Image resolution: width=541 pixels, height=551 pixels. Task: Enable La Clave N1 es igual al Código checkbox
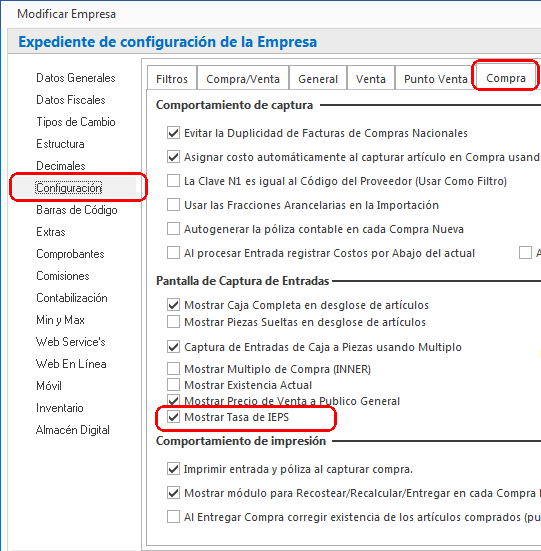pyautogui.click(x=174, y=181)
